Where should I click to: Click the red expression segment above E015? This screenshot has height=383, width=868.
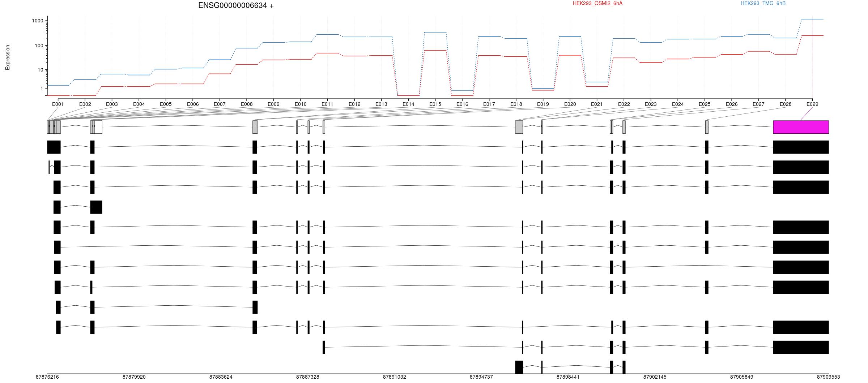435,50
